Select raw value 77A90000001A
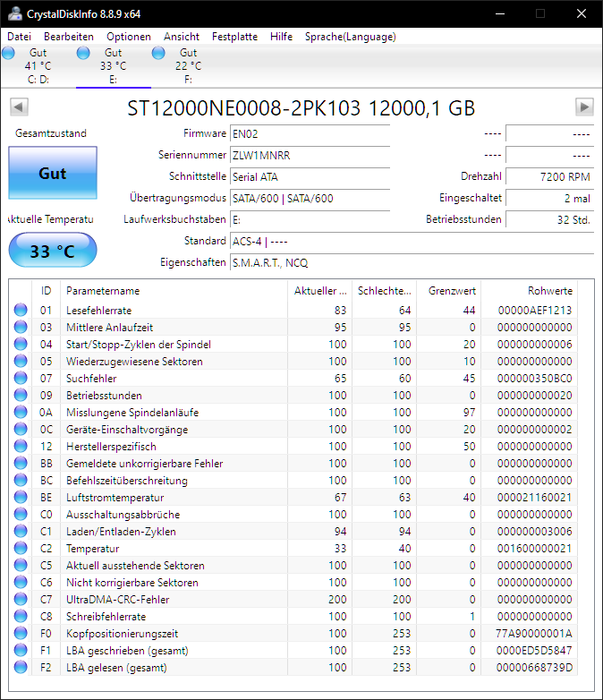The image size is (603, 700). click(534, 634)
